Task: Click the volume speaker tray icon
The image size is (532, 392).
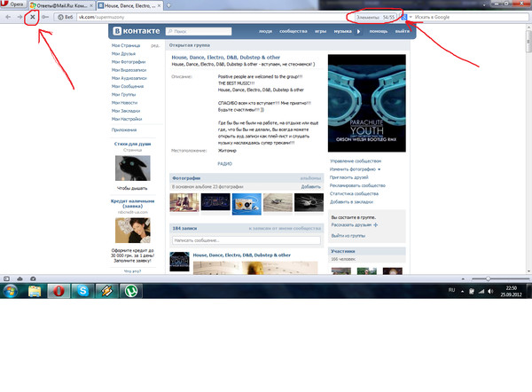Action: (490, 291)
